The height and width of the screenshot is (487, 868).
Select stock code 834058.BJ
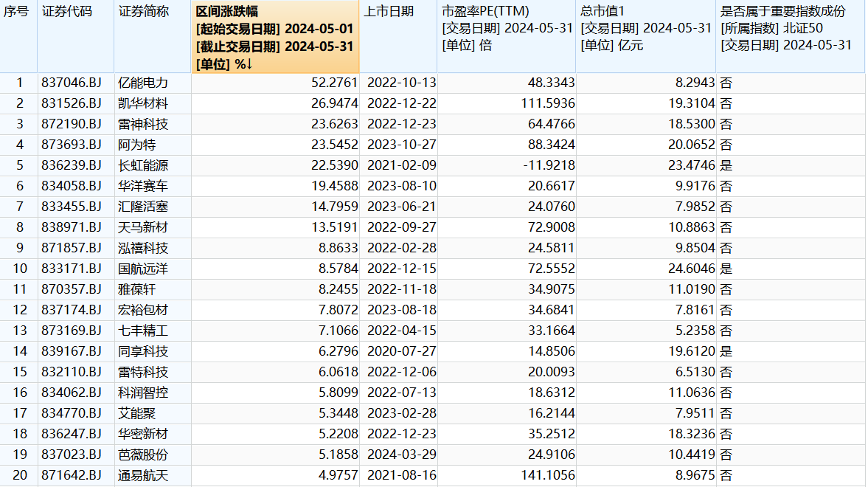coord(72,186)
